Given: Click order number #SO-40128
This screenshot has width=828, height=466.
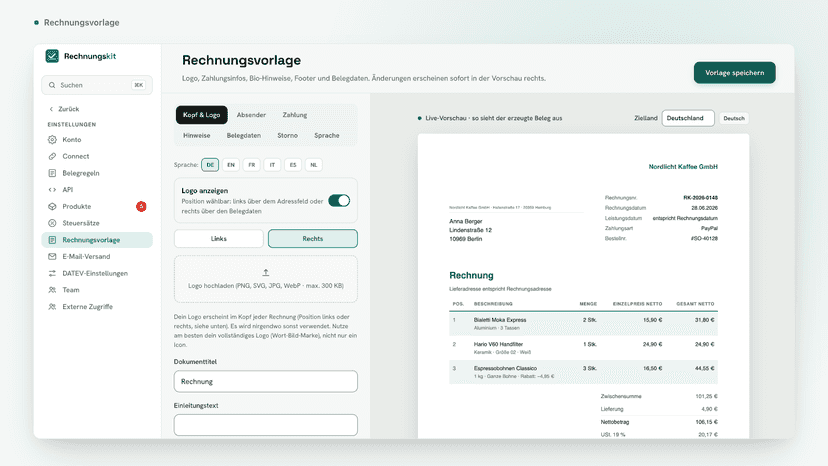Looking at the screenshot, I should pyautogui.click(x=704, y=239).
